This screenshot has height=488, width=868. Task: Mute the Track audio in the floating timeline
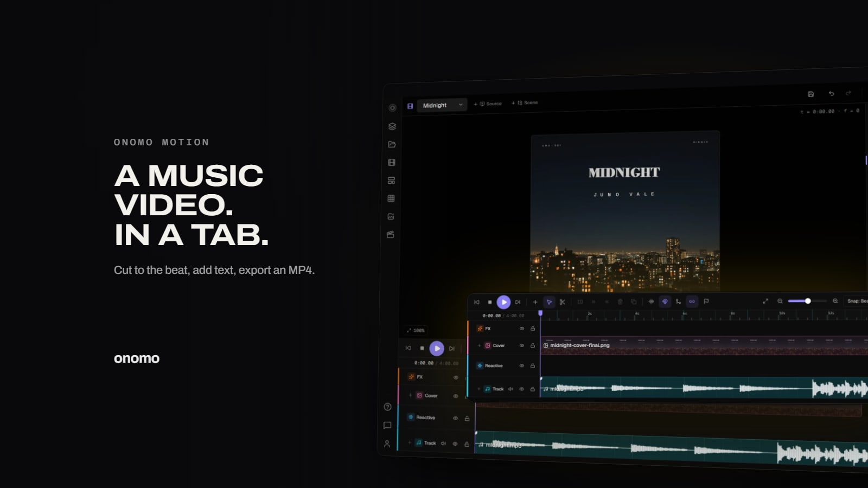click(x=510, y=389)
